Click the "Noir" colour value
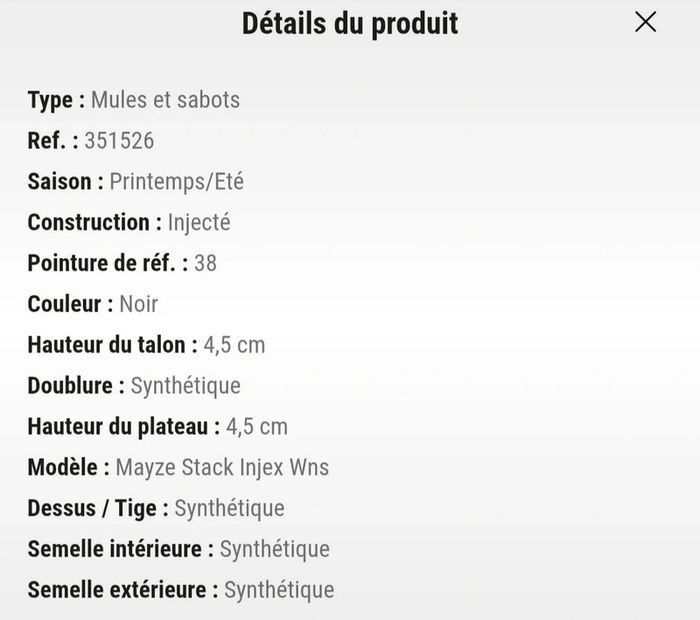 coord(139,304)
